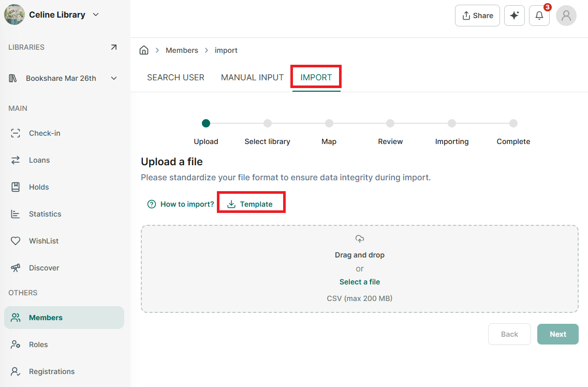Viewport: 588px width, 387px height.
Task: Click the 'Drag and drop' text
Action: pos(360,255)
